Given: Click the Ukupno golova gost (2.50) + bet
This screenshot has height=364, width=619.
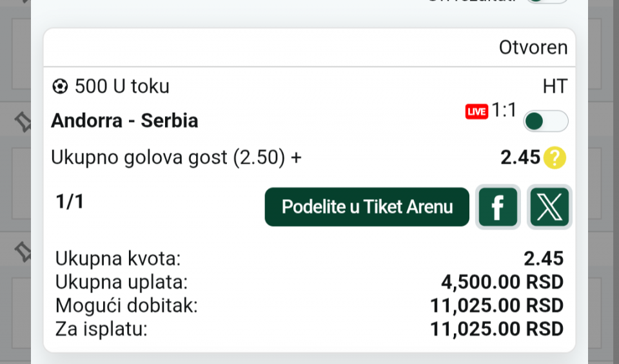Looking at the screenshot, I should tap(176, 157).
